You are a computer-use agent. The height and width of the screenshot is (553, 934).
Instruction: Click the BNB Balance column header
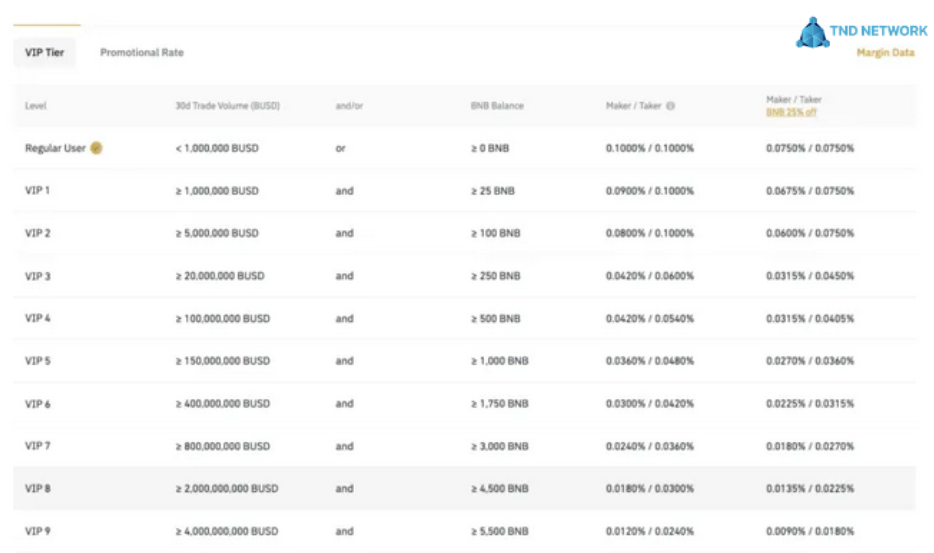click(497, 106)
